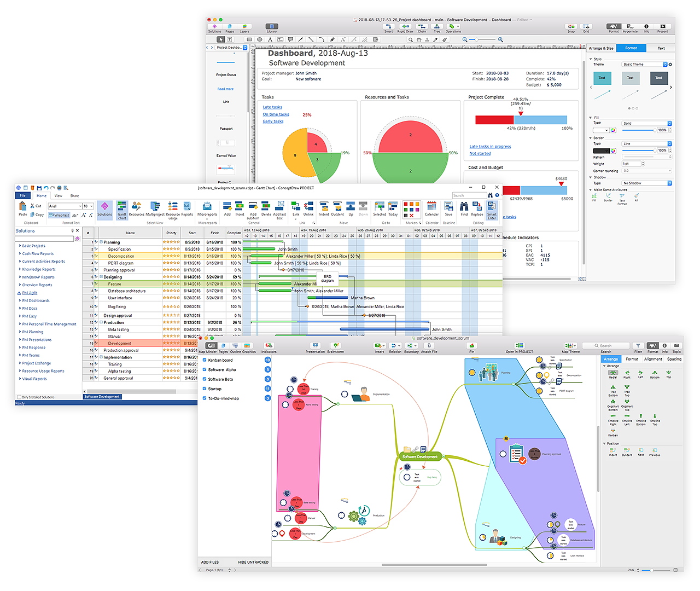This screenshot has height=591, width=700.
Task: Click zoom slider in Dashboard toolbar
Action: click(483, 39)
